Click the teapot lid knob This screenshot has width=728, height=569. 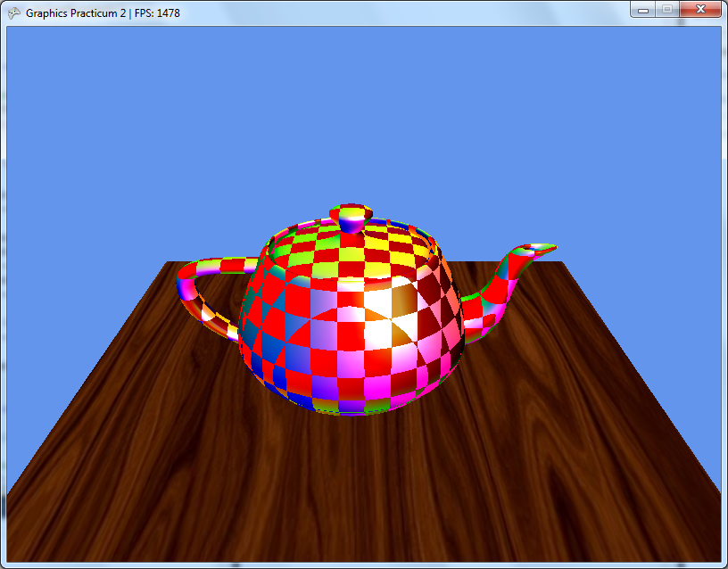point(351,218)
